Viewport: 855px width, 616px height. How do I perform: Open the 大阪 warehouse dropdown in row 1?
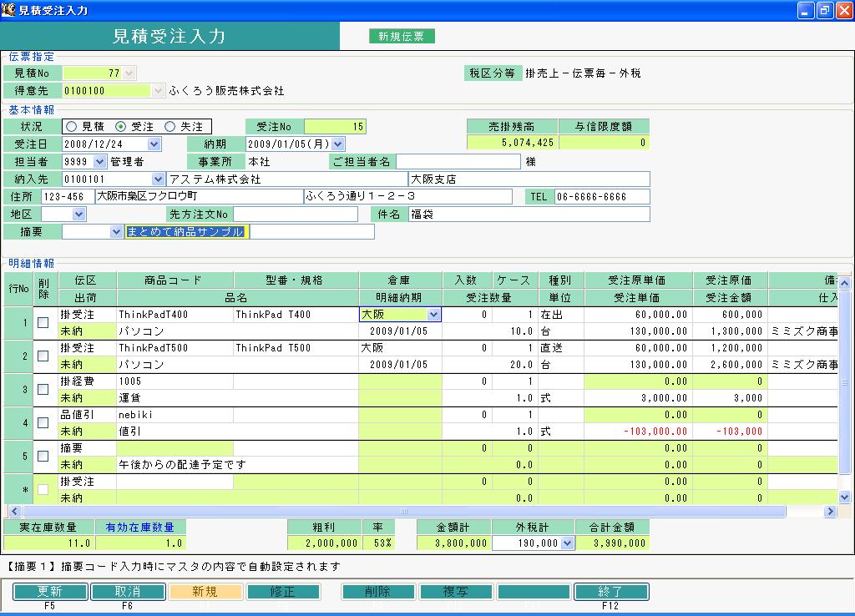[433, 315]
